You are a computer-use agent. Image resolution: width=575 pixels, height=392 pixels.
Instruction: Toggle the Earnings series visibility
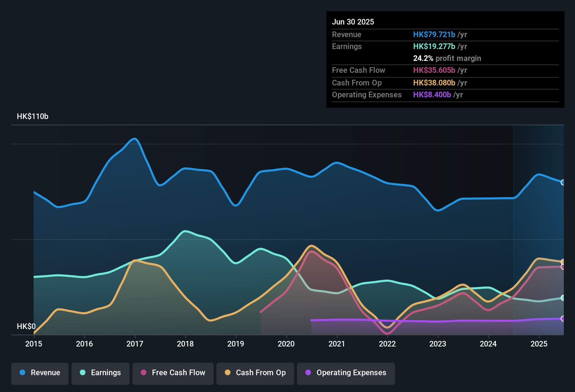click(101, 373)
